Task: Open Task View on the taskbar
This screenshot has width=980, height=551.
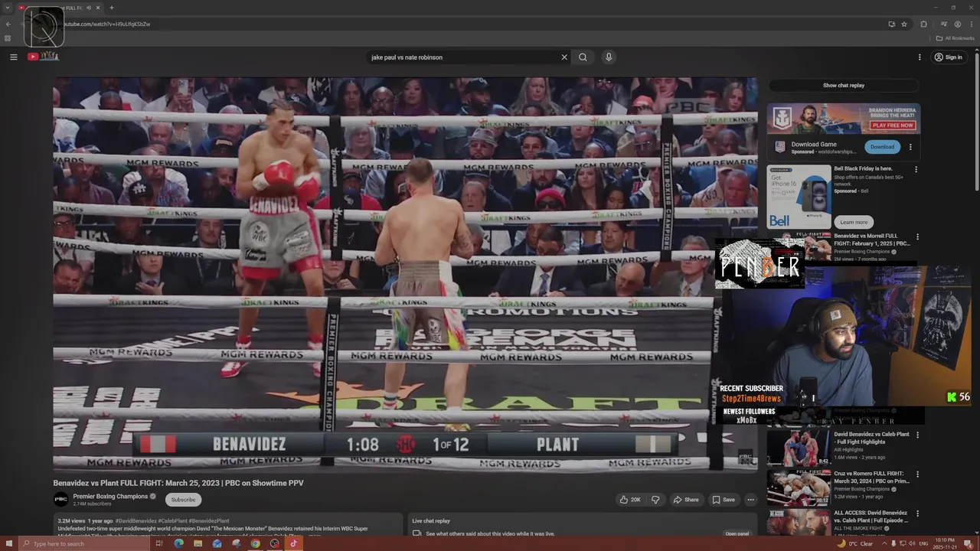Action: [x=159, y=543]
